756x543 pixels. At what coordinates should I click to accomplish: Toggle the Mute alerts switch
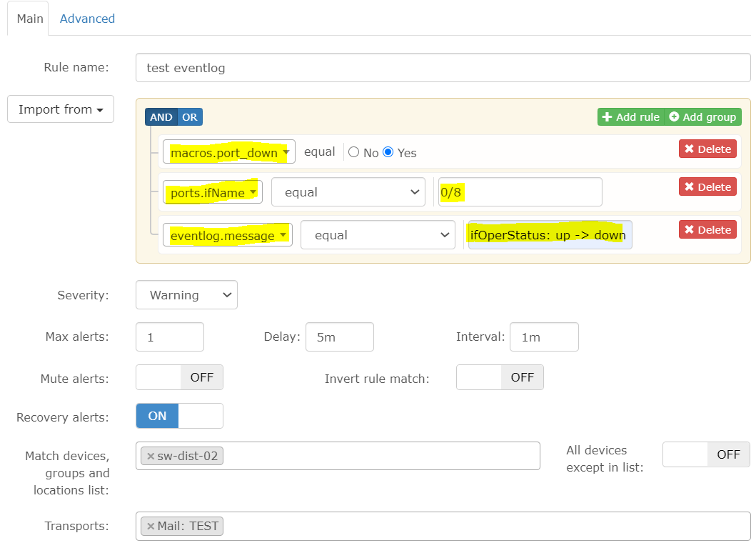coord(179,377)
